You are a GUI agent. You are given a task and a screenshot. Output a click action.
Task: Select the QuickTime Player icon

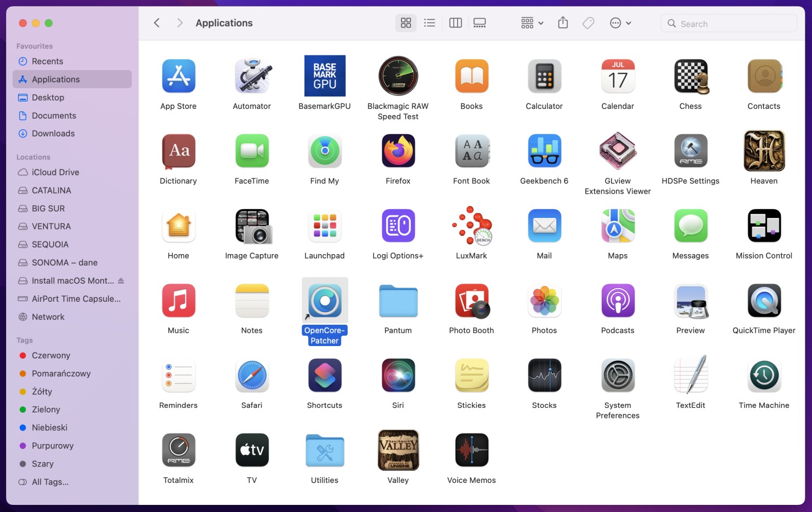click(x=764, y=300)
